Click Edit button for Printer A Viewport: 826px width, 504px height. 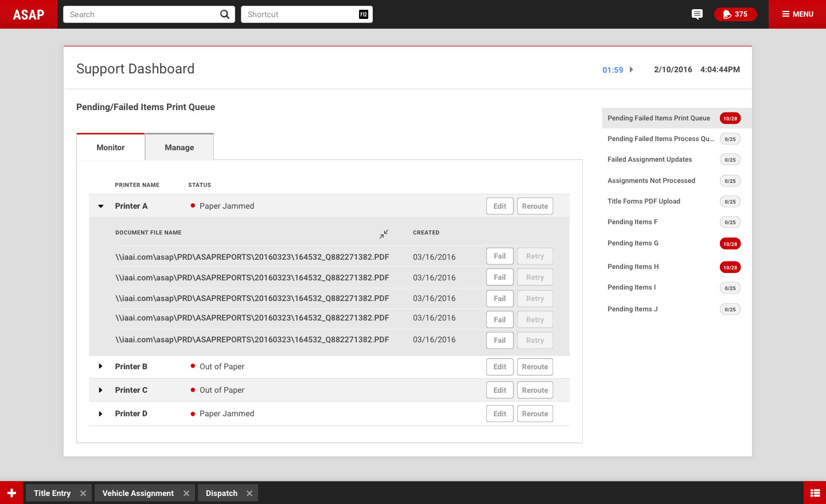(x=500, y=206)
